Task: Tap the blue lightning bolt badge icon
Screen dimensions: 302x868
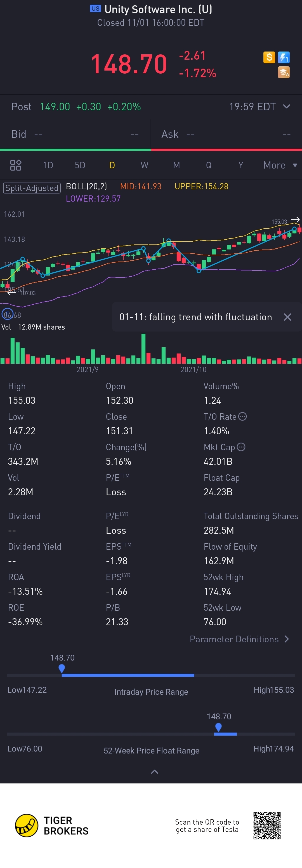Action: point(284,57)
